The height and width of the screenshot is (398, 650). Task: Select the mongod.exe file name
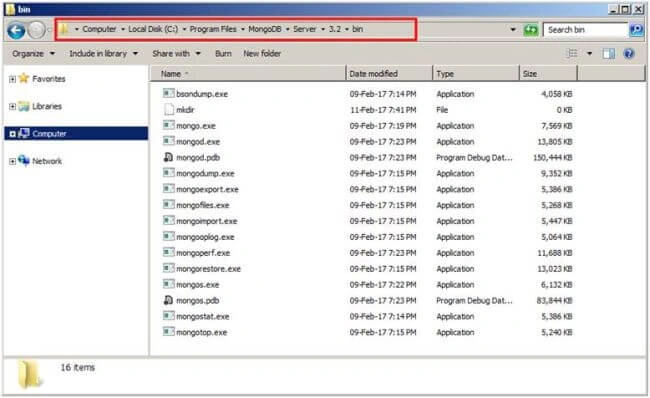pos(198,142)
